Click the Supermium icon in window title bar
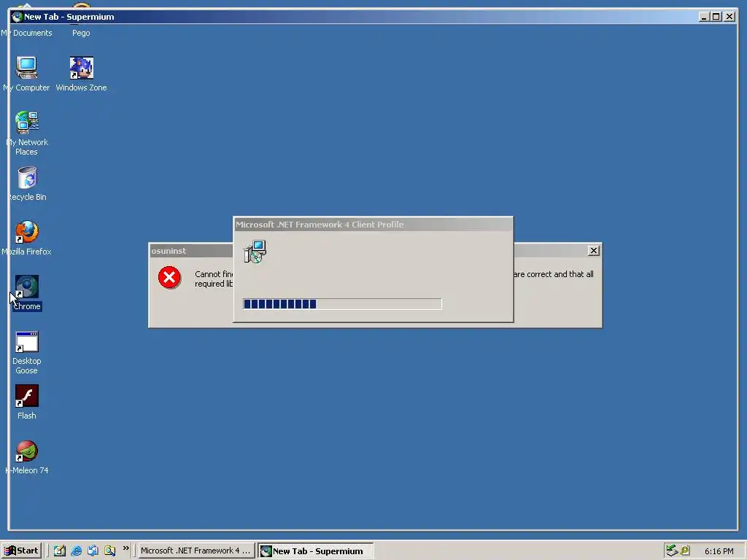 tap(18, 17)
